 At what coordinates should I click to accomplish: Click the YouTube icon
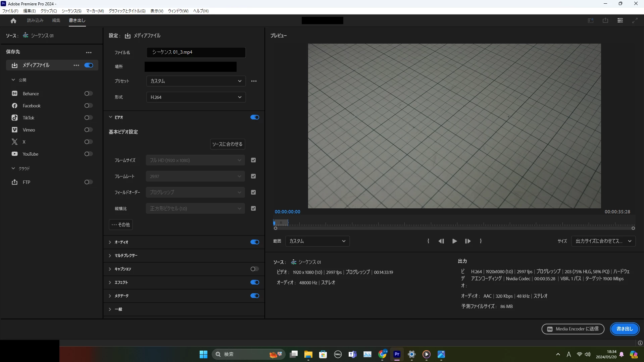pyautogui.click(x=15, y=154)
